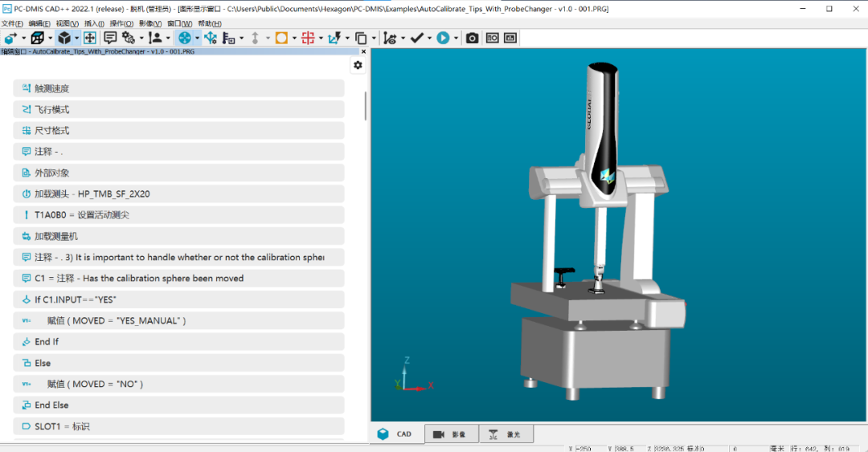Expand dropdown next to orange circle icon
The image size is (868, 452).
[294, 39]
